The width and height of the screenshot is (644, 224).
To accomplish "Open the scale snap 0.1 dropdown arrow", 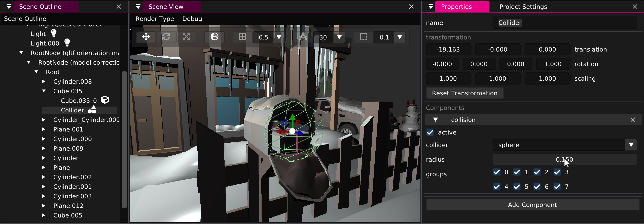I will point(400,37).
